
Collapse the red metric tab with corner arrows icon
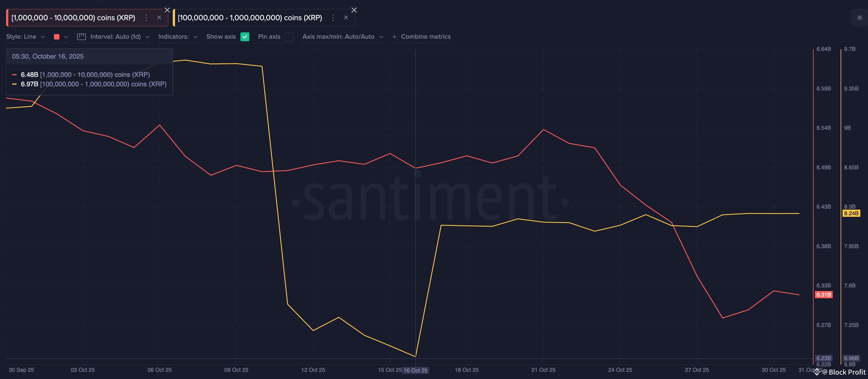tap(167, 10)
